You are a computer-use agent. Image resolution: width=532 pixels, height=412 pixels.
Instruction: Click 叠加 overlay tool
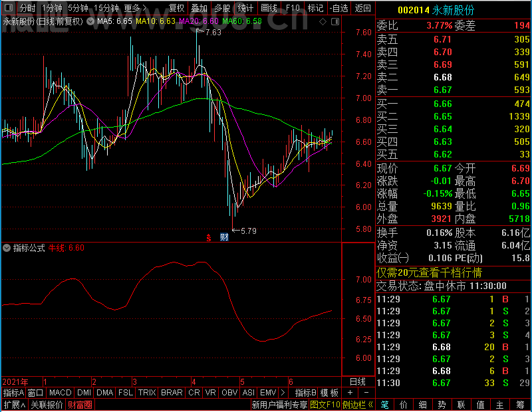point(199,8)
